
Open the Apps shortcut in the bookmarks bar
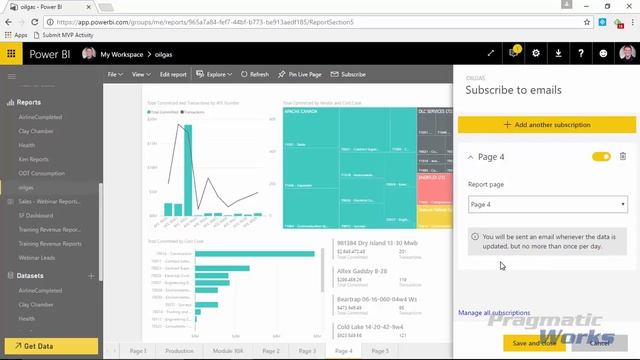click(x=16, y=35)
